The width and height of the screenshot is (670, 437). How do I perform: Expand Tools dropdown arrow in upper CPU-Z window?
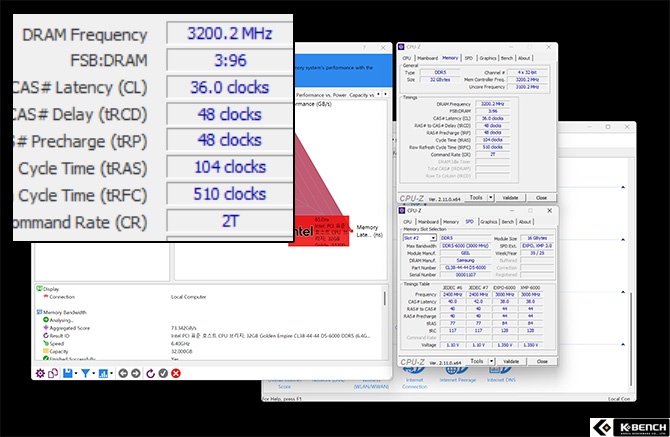pyautogui.click(x=490, y=198)
